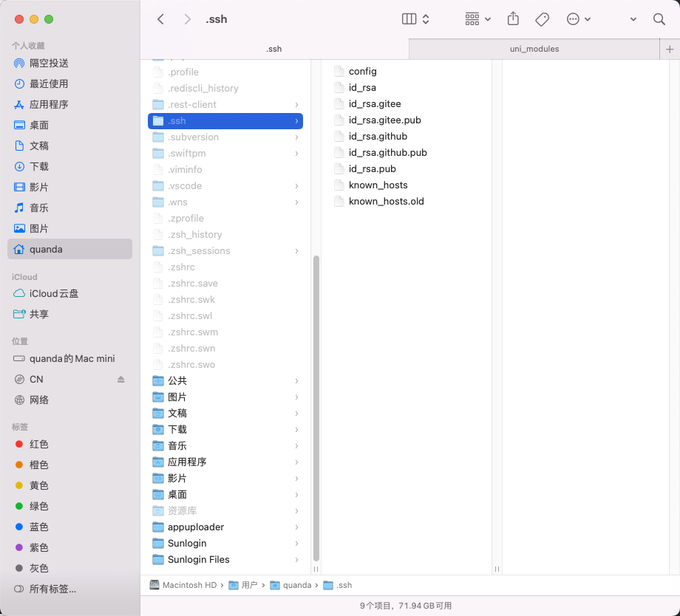Viewport: 680px width, 616px height.
Task: Click the first column's vertical scrollbar
Action: [316, 408]
